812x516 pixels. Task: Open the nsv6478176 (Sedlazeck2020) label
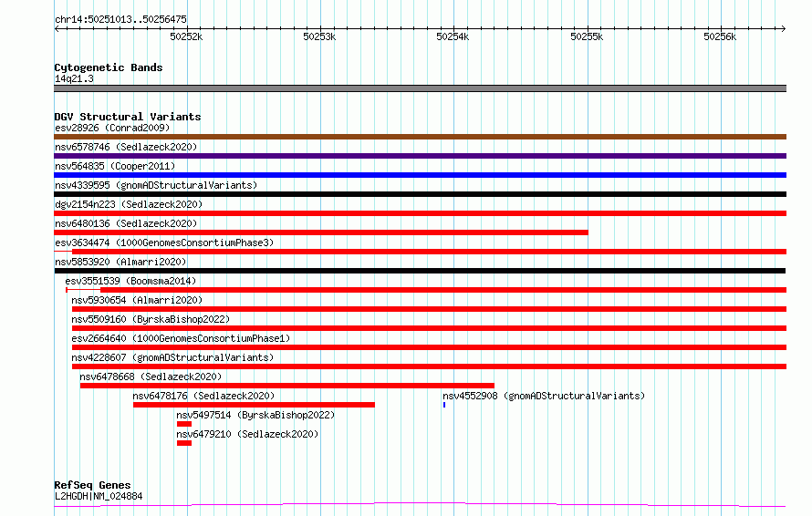click(x=203, y=396)
